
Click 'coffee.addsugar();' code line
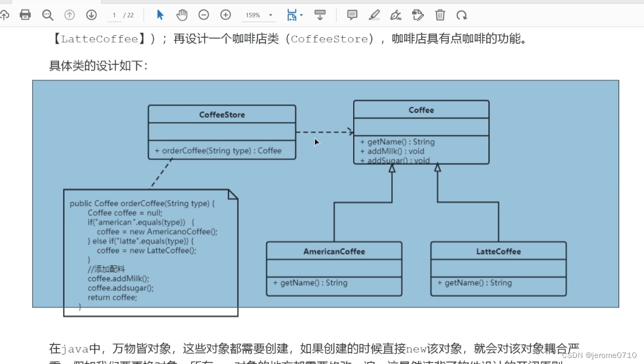tap(121, 288)
